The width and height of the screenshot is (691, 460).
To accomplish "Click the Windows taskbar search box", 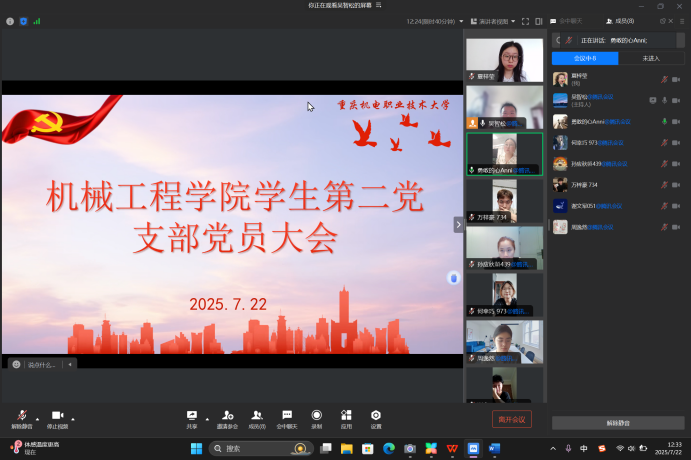I will coord(261,449).
